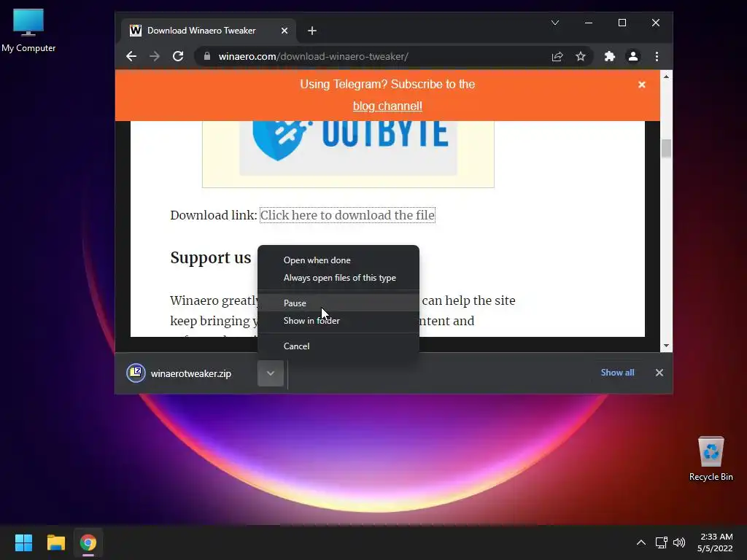
Task: Cancel the download from the menu
Action: [338, 346]
